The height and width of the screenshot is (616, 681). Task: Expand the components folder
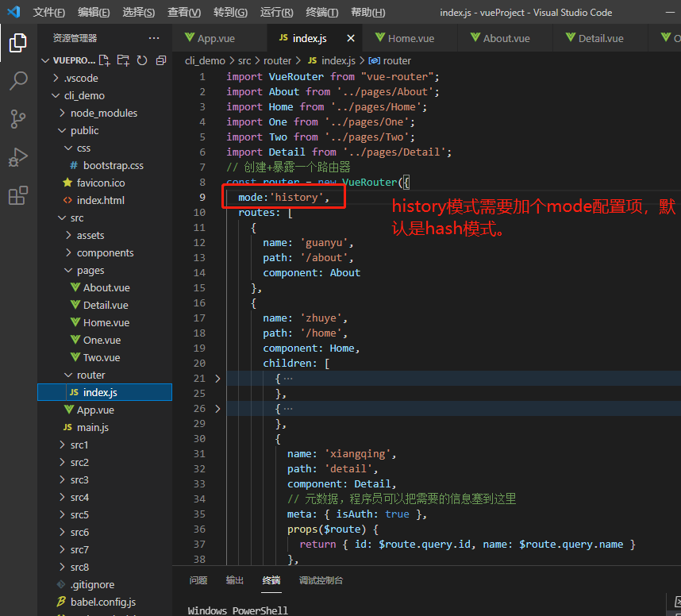click(105, 252)
